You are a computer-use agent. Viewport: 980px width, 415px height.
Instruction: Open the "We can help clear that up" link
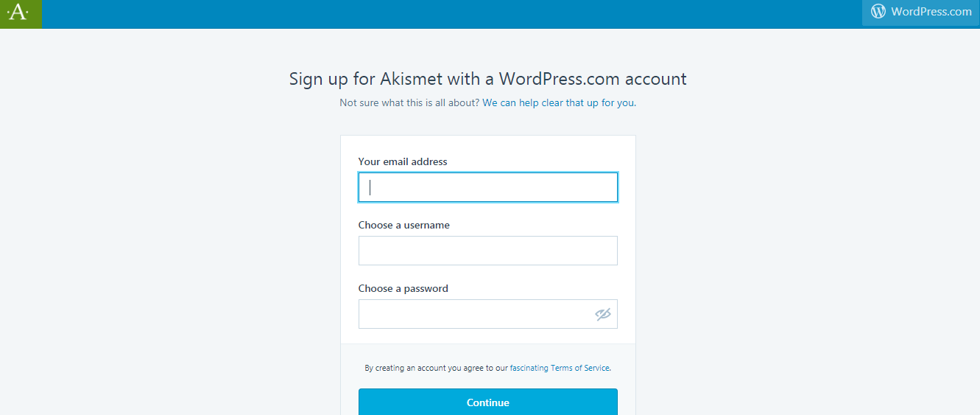(x=540, y=102)
